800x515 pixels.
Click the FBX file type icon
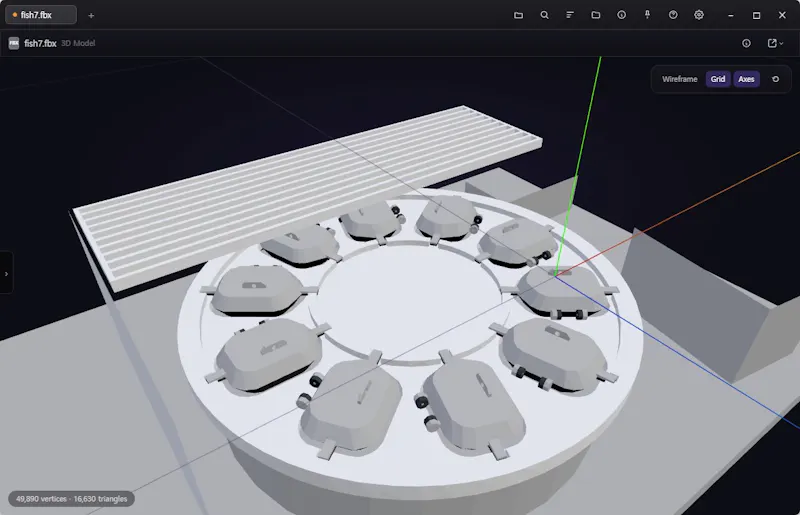click(x=14, y=43)
